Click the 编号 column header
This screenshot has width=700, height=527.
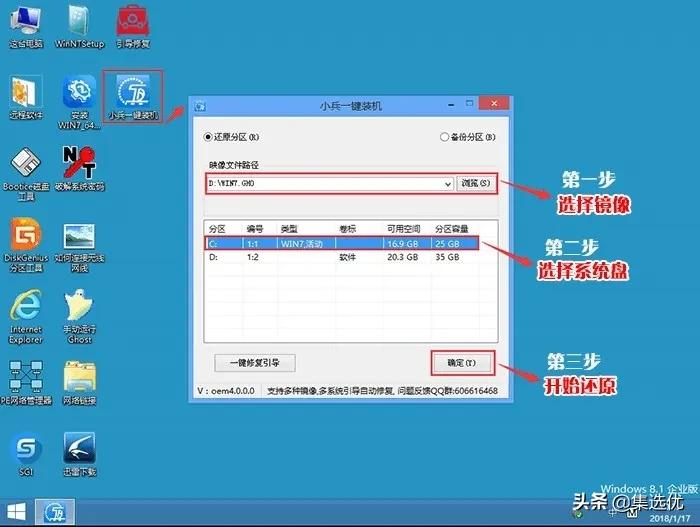click(254, 229)
